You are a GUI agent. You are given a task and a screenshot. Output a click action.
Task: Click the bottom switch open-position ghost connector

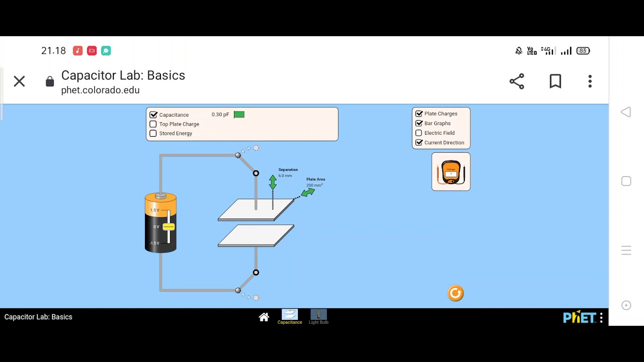(x=256, y=298)
